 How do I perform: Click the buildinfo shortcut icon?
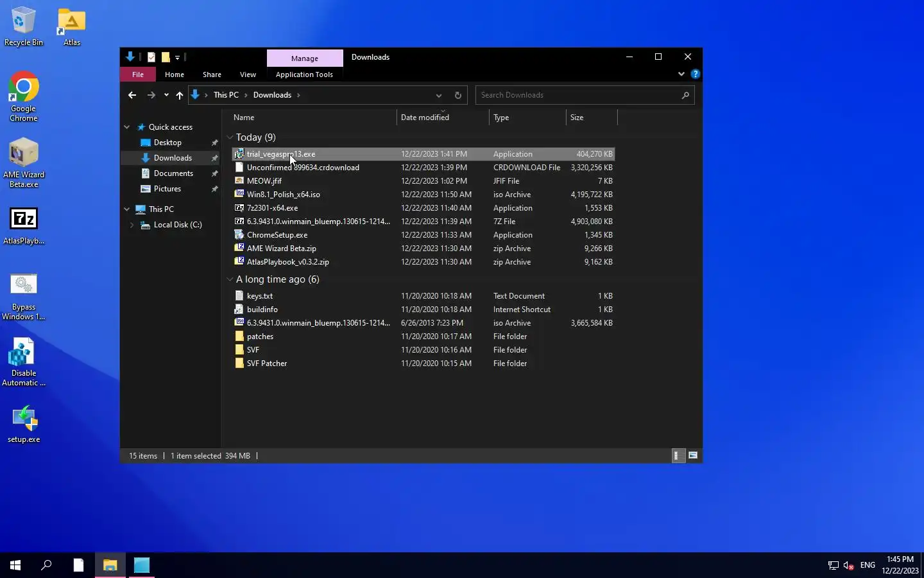click(239, 310)
